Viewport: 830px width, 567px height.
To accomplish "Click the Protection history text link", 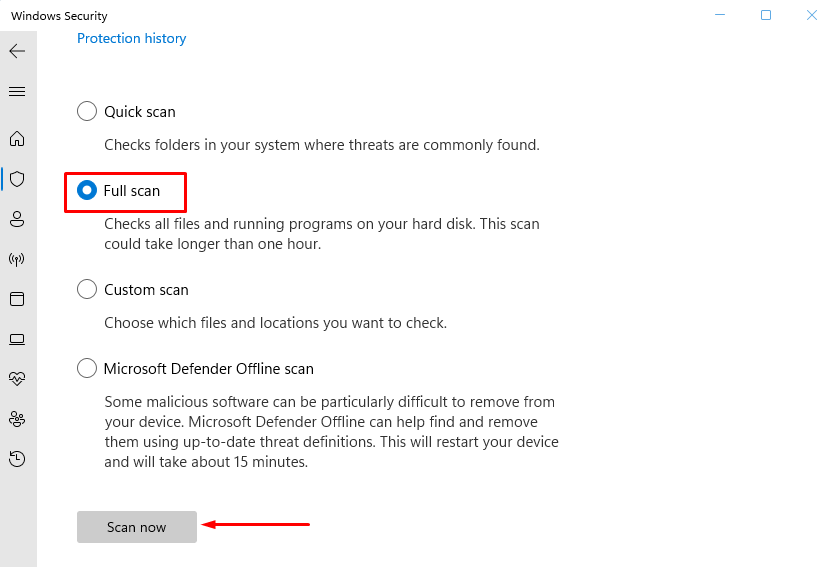I will 132,38.
